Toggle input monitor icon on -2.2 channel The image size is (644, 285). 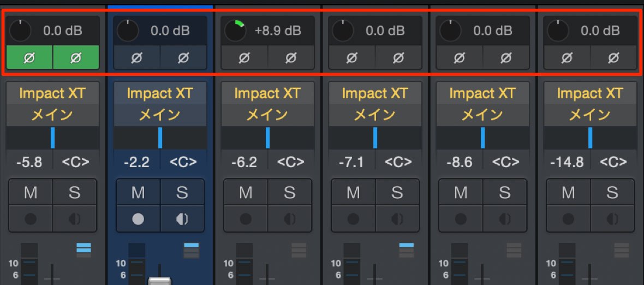click(182, 219)
